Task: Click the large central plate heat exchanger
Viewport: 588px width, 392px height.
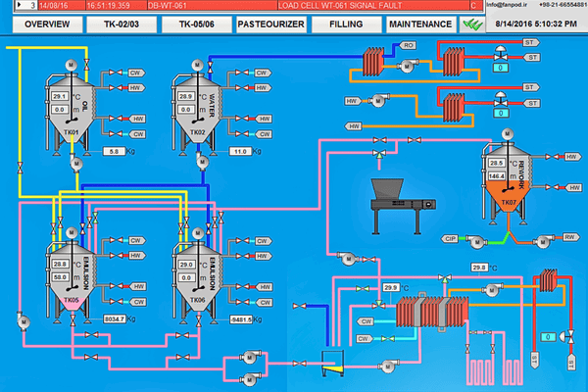Action: tap(430, 320)
